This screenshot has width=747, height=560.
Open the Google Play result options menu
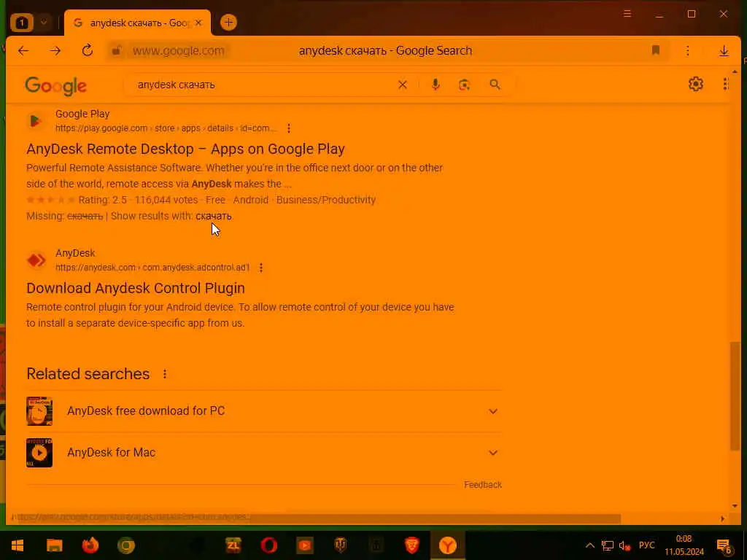(x=289, y=128)
